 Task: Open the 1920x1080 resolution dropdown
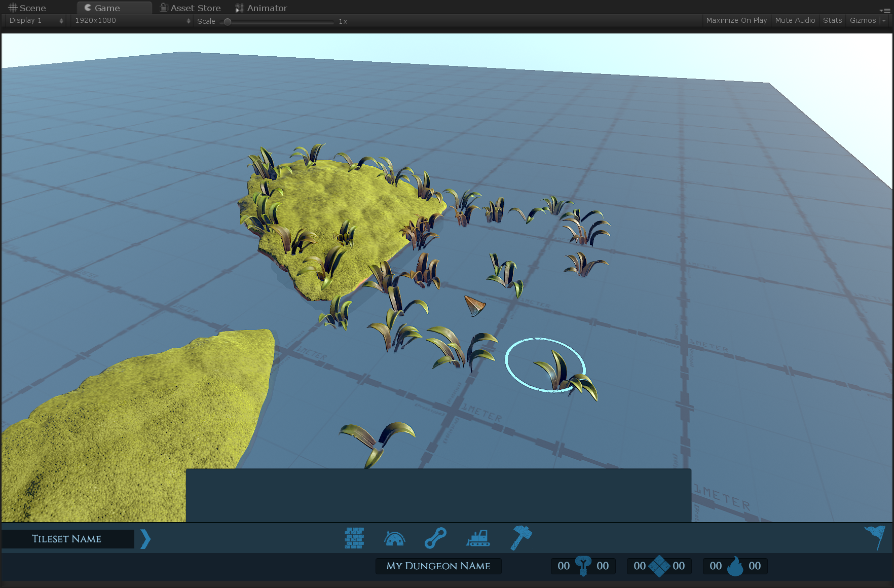tap(132, 20)
